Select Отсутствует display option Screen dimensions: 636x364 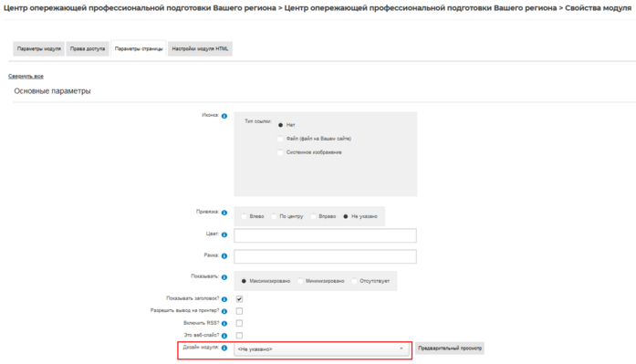point(354,281)
